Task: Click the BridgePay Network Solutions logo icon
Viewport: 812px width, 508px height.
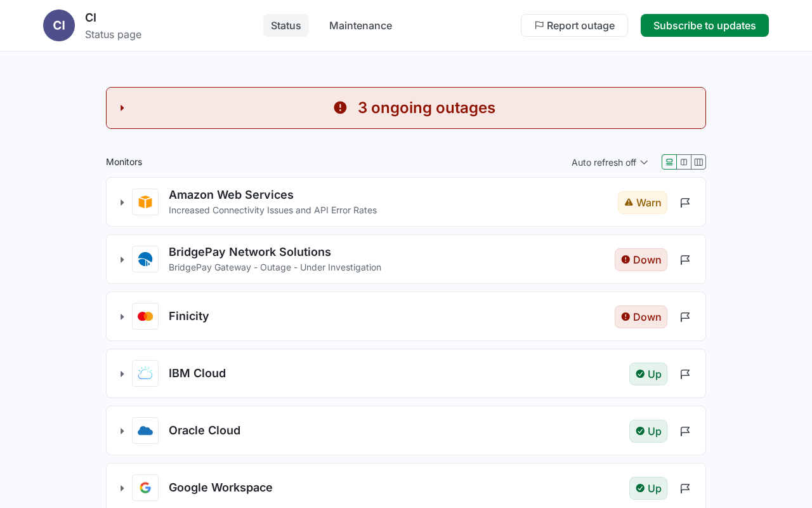Action: pyautogui.click(x=145, y=259)
